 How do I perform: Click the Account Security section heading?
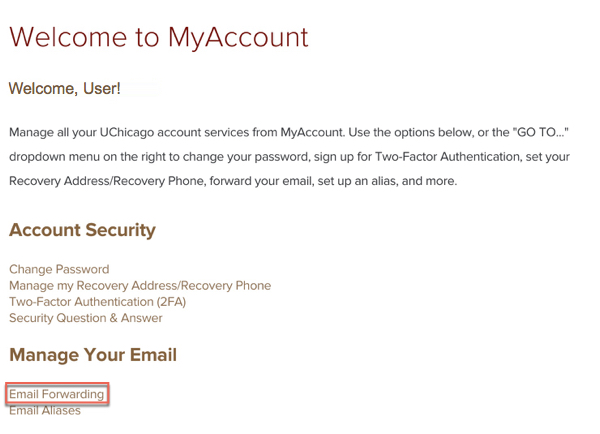82,230
